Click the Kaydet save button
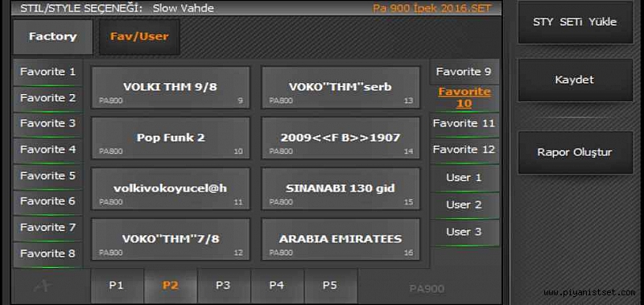 575,80
